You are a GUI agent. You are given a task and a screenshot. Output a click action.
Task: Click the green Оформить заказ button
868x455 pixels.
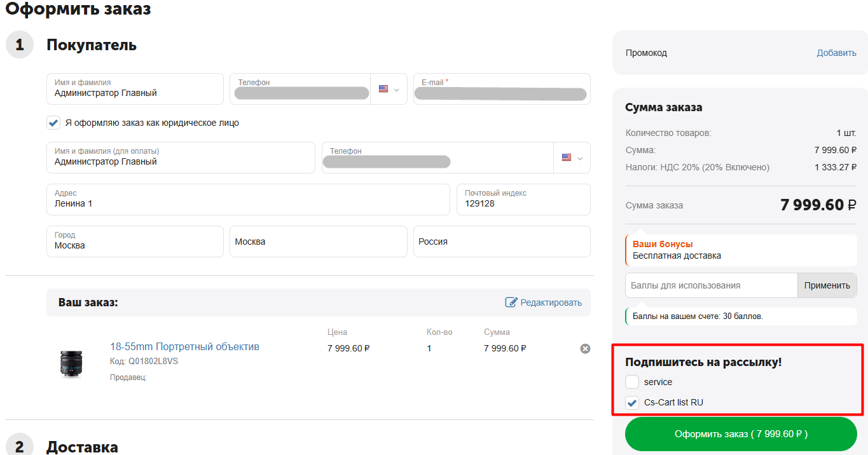click(x=741, y=434)
